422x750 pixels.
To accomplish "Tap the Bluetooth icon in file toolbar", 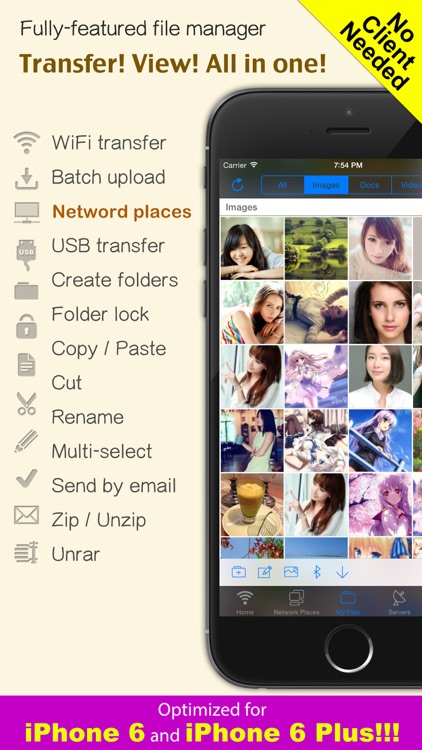I will tap(317, 572).
